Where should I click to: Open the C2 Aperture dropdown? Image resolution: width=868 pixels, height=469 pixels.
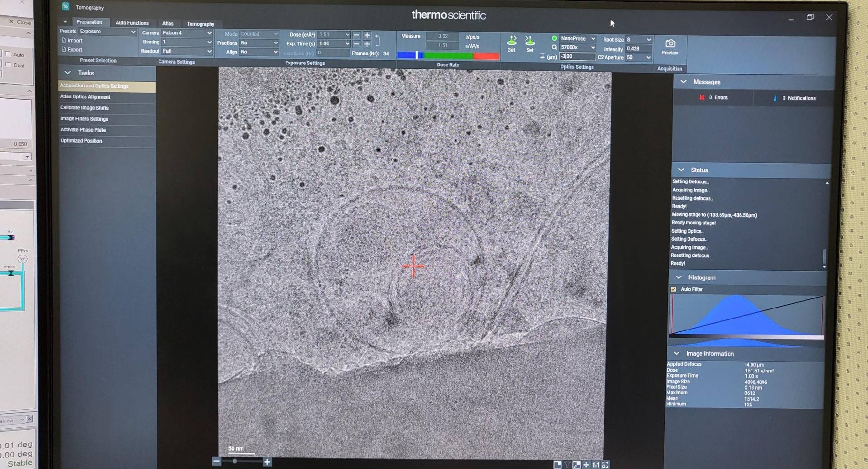coord(639,57)
